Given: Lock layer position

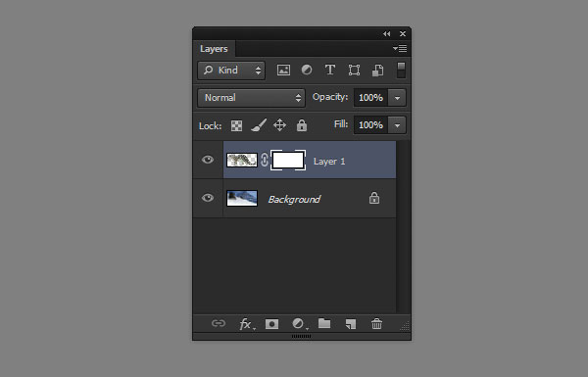Looking at the screenshot, I should [279, 125].
